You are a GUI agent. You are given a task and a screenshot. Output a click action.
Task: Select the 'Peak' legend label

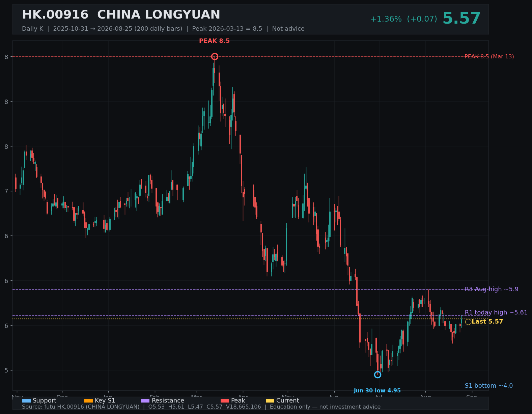point(238,401)
